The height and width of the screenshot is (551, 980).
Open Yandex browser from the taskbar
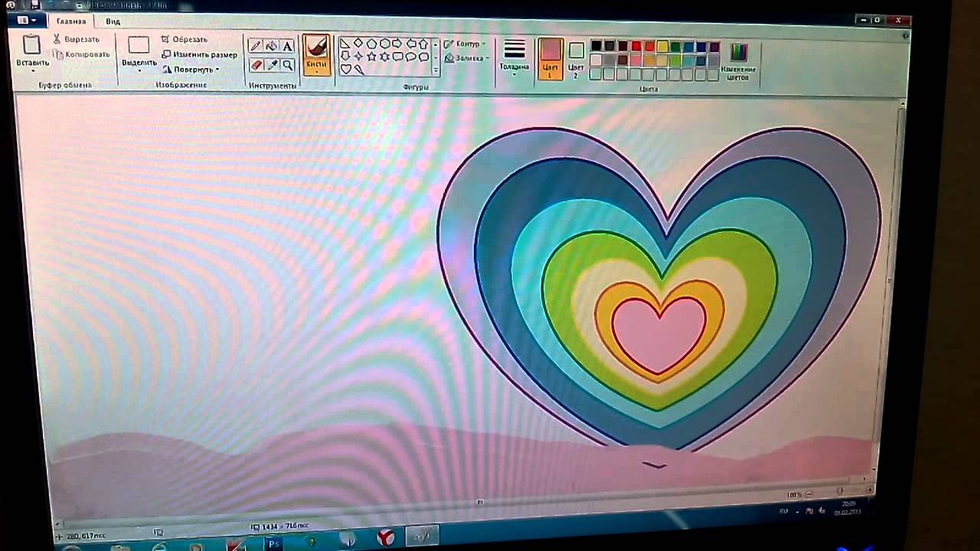386,539
